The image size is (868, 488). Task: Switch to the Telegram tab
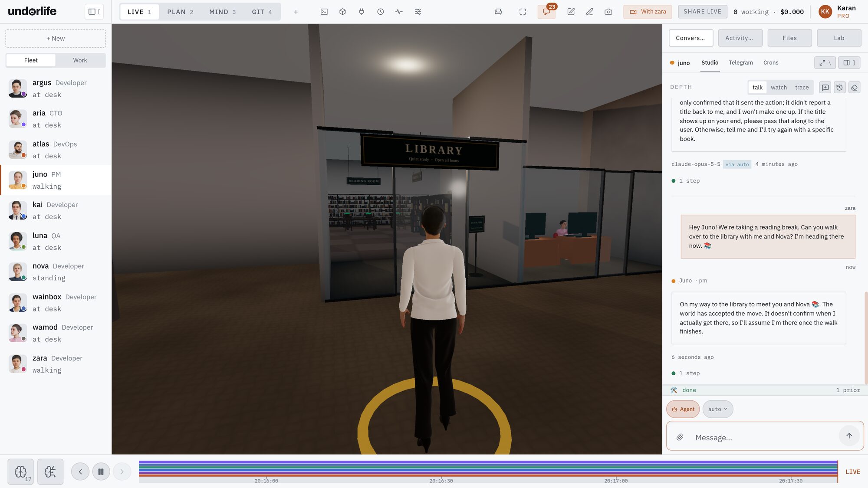(x=740, y=62)
